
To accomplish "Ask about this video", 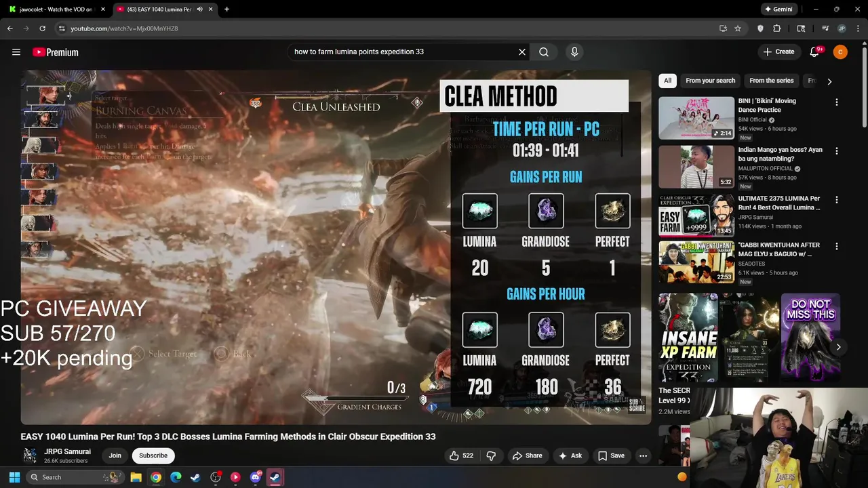I will (x=570, y=455).
